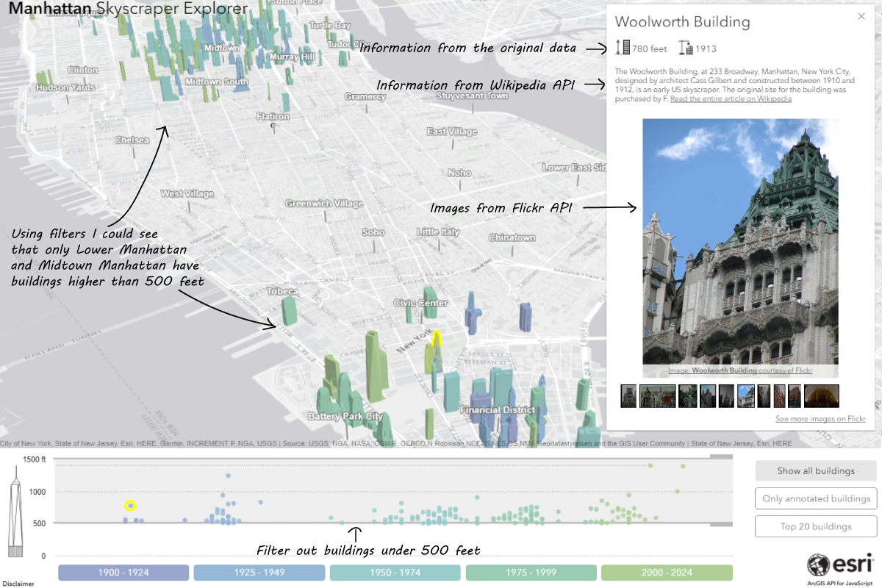This screenshot has height=588, width=882.
Task: Grab the upper height-filter slider handle
Action: pyautogui.click(x=722, y=457)
